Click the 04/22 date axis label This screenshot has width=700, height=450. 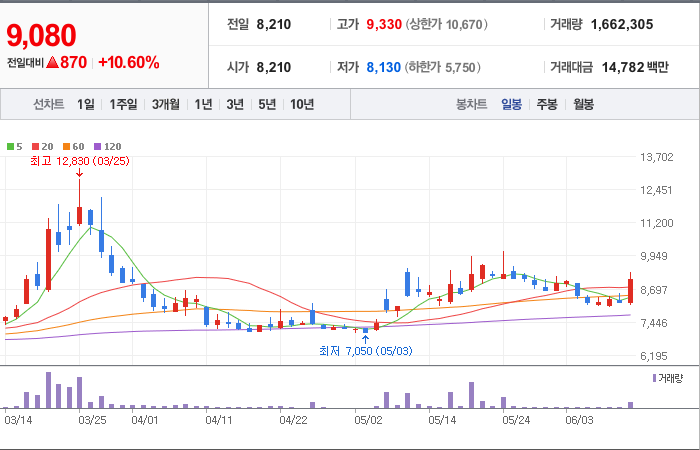[293, 421]
